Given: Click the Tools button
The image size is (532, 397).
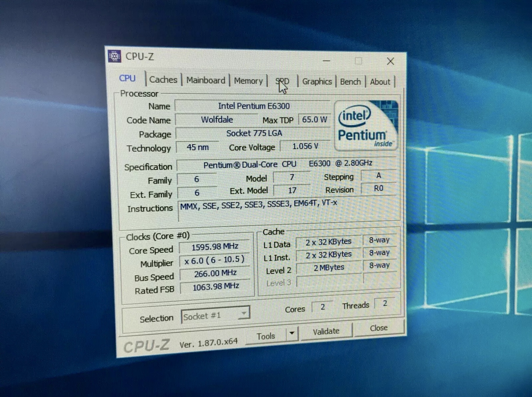Looking at the screenshot, I should 266,336.
